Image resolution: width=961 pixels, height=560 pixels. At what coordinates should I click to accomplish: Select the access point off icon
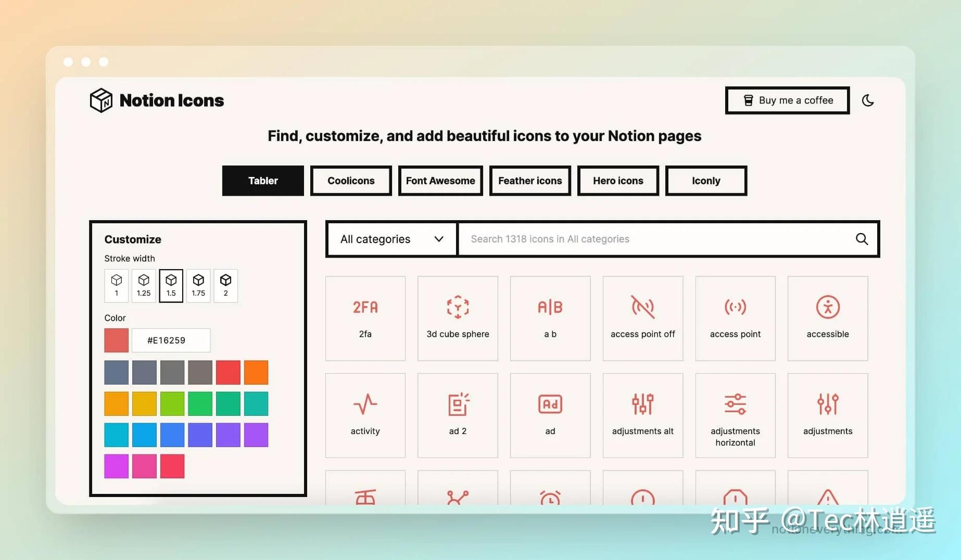tap(643, 317)
